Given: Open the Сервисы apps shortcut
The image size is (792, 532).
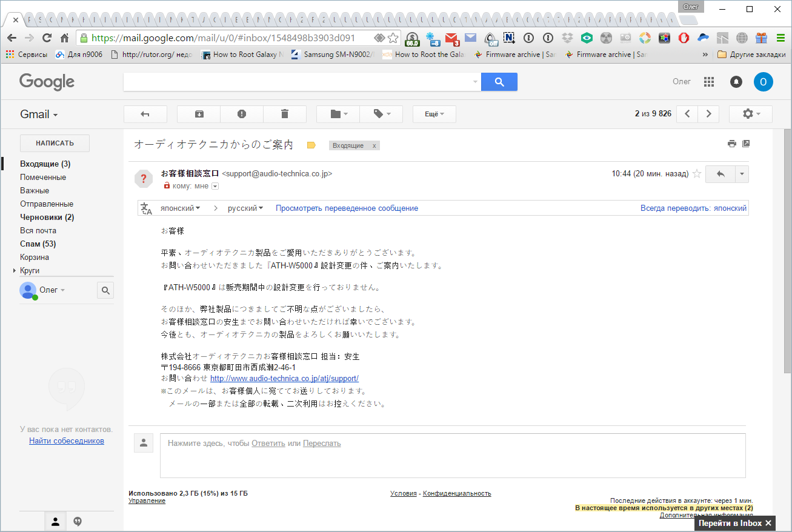Looking at the screenshot, I should click(x=27, y=55).
